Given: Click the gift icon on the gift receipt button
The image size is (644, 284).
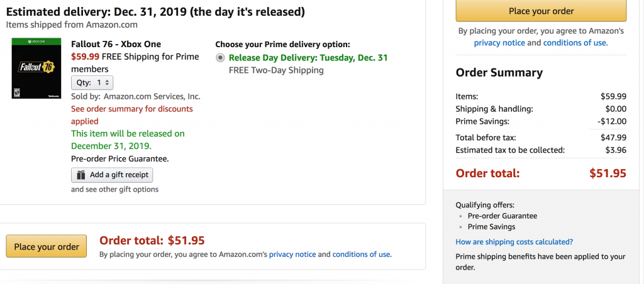Looking at the screenshot, I should click(81, 175).
